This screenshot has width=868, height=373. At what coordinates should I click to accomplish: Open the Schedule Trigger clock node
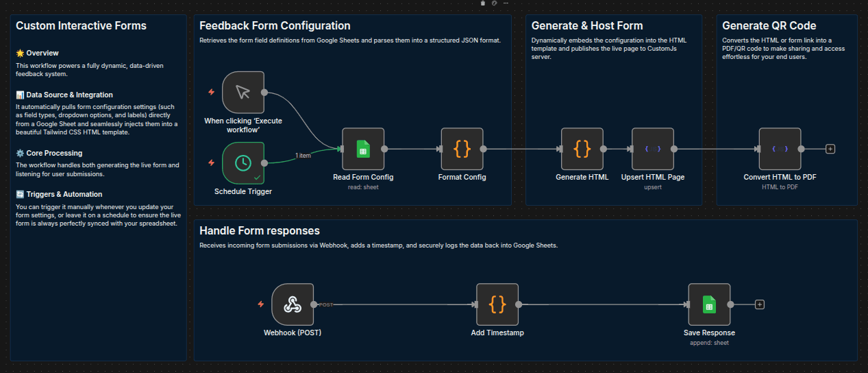click(243, 163)
